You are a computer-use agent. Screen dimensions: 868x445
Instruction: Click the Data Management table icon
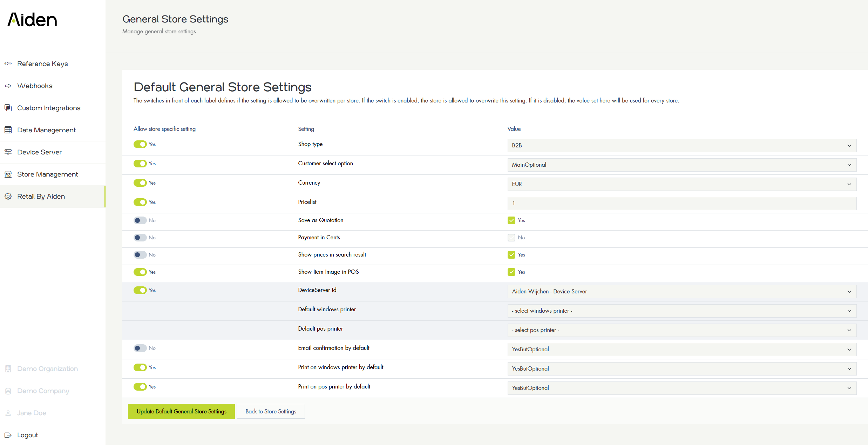[8, 130]
